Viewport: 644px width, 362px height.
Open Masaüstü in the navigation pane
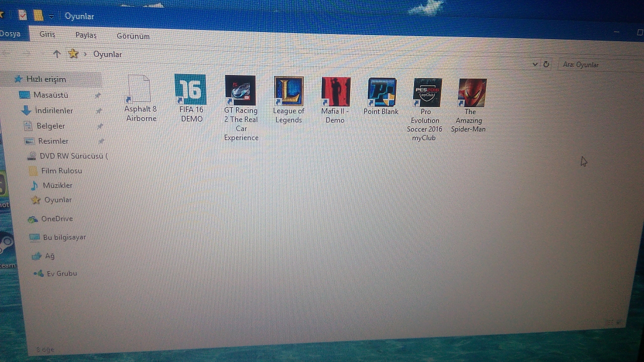pos(44,95)
